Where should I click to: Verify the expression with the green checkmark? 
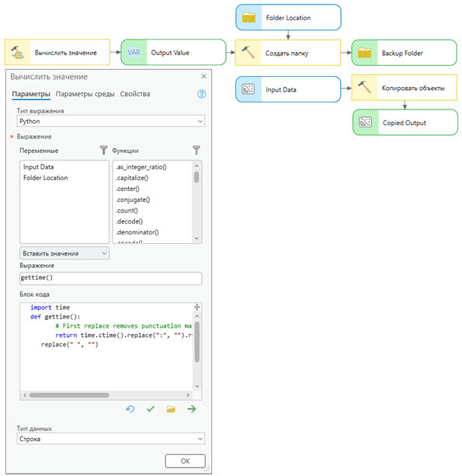[x=151, y=409]
